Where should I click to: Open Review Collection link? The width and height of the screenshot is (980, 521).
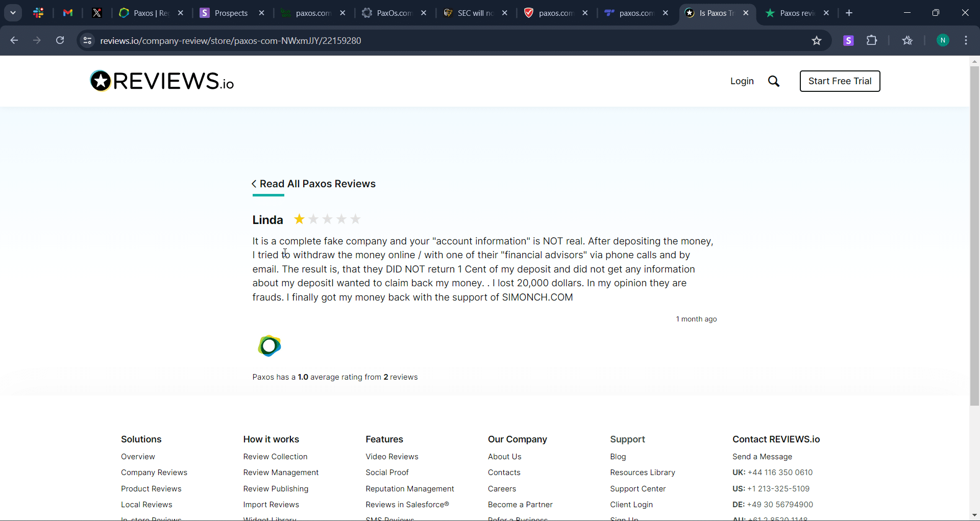tap(276, 457)
